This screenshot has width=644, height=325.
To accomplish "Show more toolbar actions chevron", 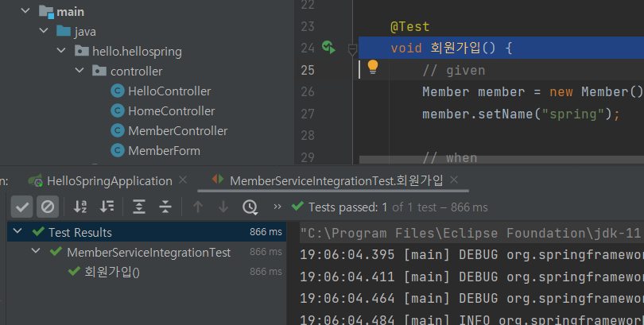I will [277, 207].
